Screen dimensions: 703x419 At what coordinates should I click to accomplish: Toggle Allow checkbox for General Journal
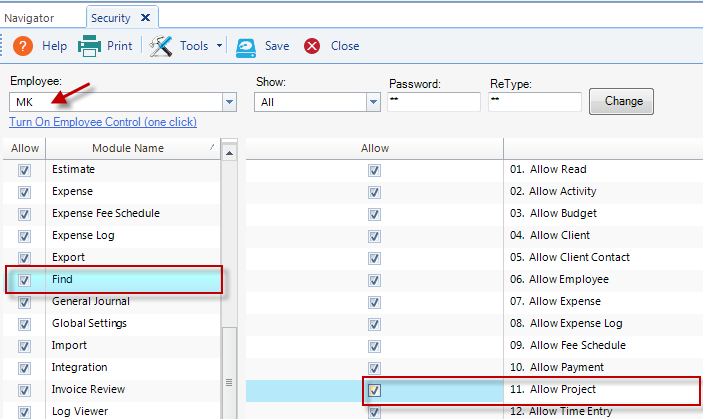coord(24,302)
